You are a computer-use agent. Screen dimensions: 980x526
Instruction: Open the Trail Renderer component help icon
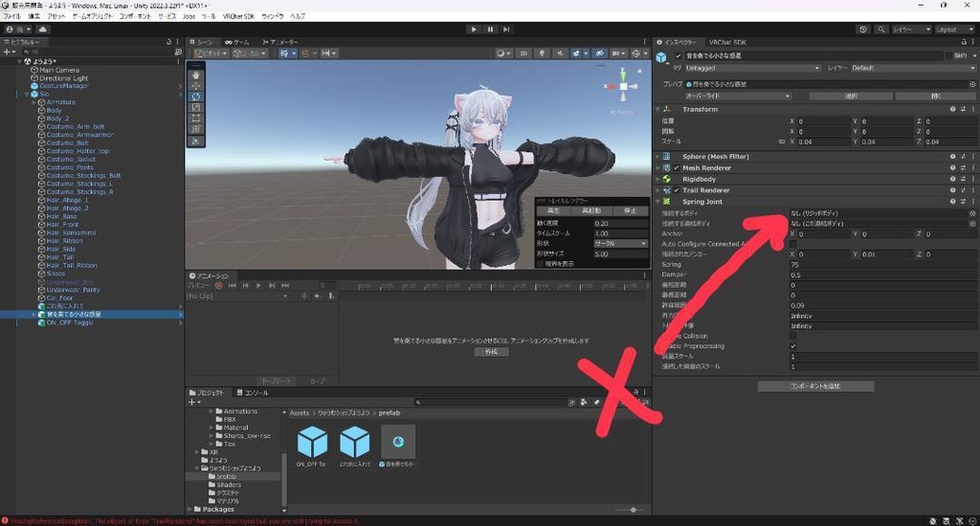pyautogui.click(x=952, y=190)
